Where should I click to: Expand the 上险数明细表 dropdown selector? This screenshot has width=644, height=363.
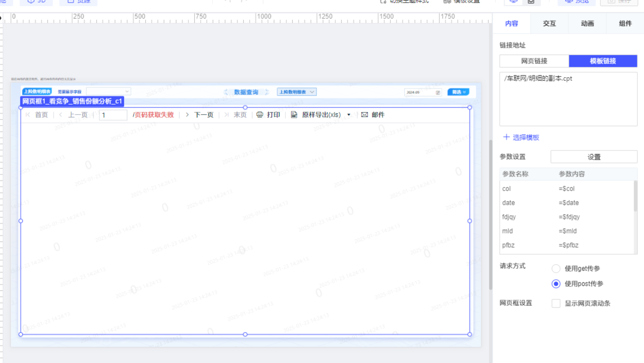pyautogui.click(x=297, y=92)
